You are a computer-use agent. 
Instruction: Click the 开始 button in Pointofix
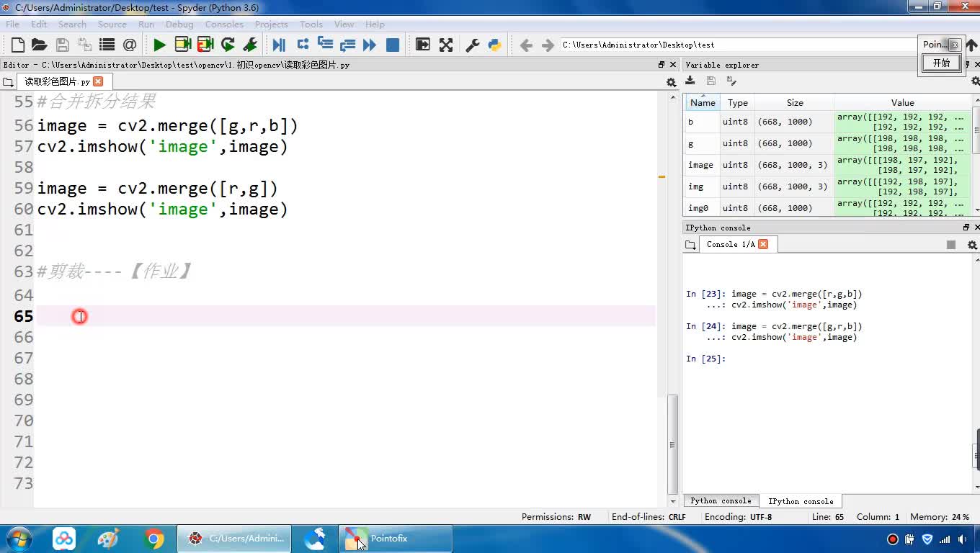(941, 63)
